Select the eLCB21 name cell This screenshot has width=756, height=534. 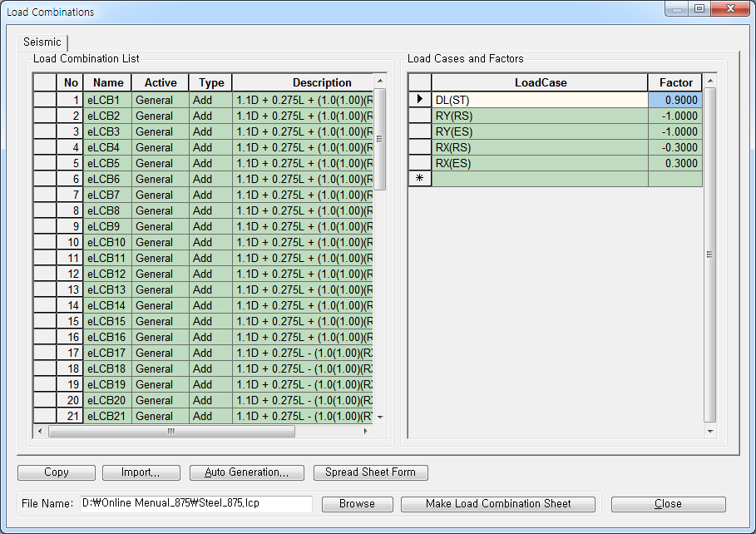(107, 416)
